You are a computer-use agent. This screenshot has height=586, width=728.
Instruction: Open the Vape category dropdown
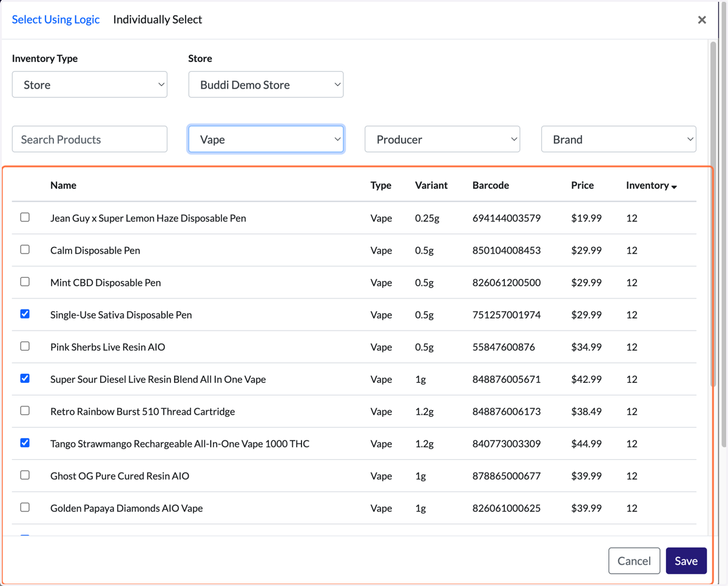pyautogui.click(x=266, y=140)
